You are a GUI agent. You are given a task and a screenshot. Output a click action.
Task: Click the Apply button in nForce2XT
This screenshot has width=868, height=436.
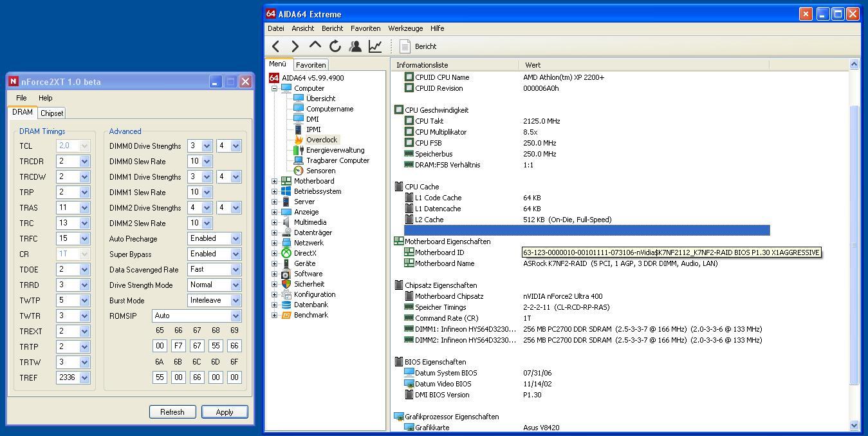pyautogui.click(x=225, y=412)
